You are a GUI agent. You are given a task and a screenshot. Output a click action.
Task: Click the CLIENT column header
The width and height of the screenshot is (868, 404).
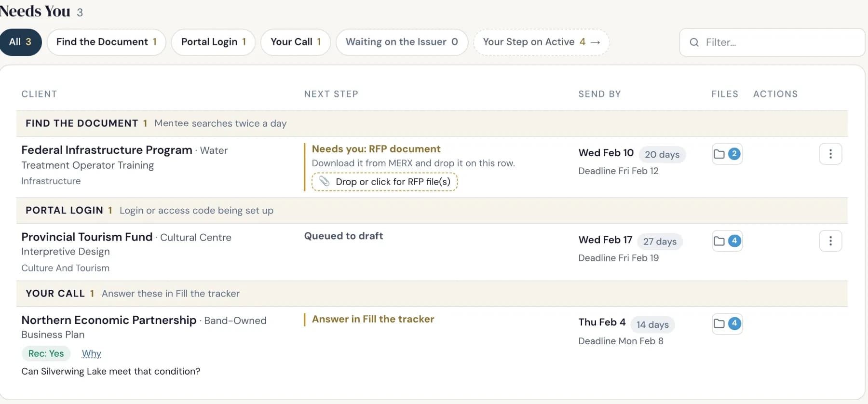[39, 94]
